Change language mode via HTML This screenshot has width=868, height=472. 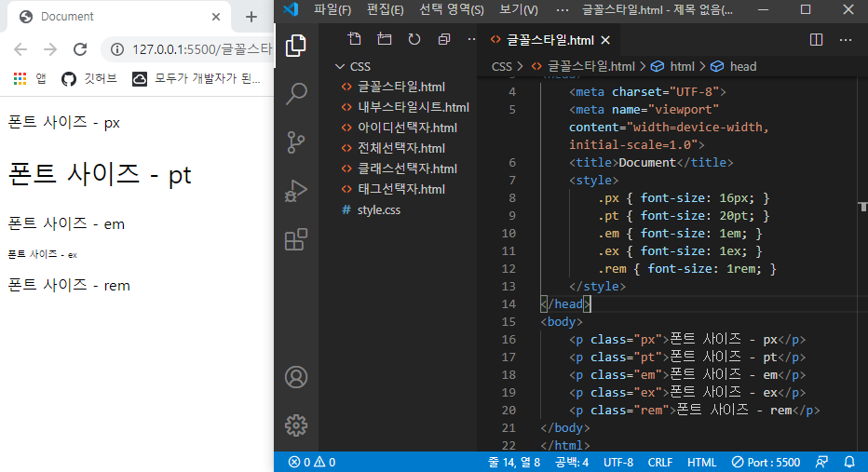click(701, 462)
